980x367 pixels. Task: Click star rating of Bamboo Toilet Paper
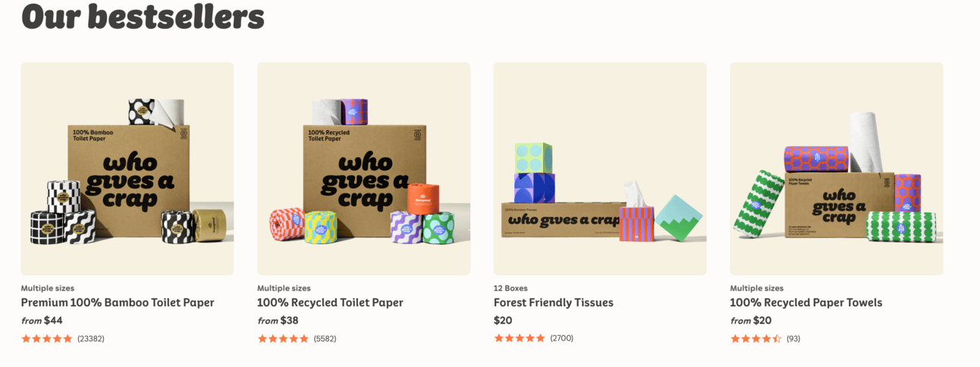pos(47,338)
